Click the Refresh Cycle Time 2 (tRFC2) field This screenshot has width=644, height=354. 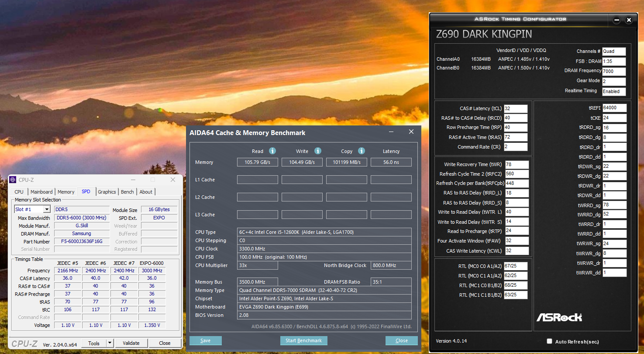[517, 174]
